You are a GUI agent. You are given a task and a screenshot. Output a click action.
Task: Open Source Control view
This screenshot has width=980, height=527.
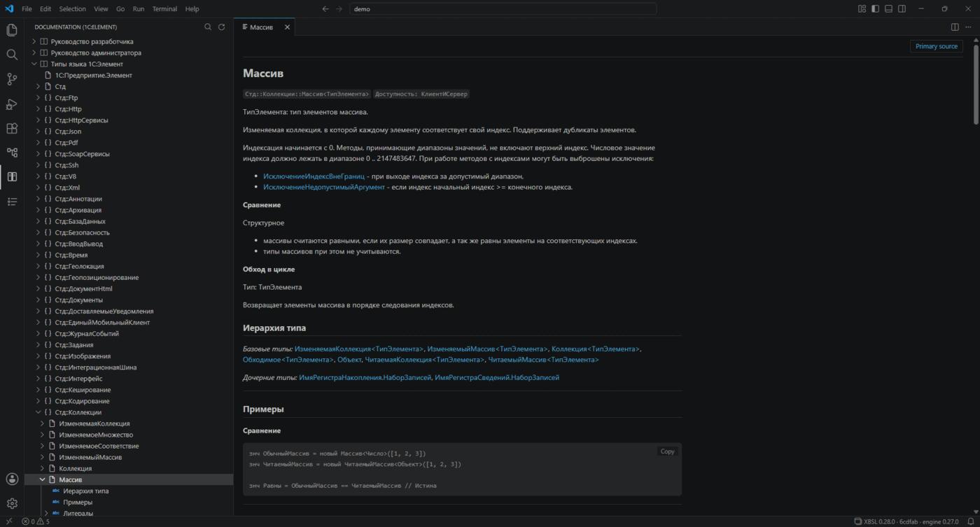tap(12, 79)
